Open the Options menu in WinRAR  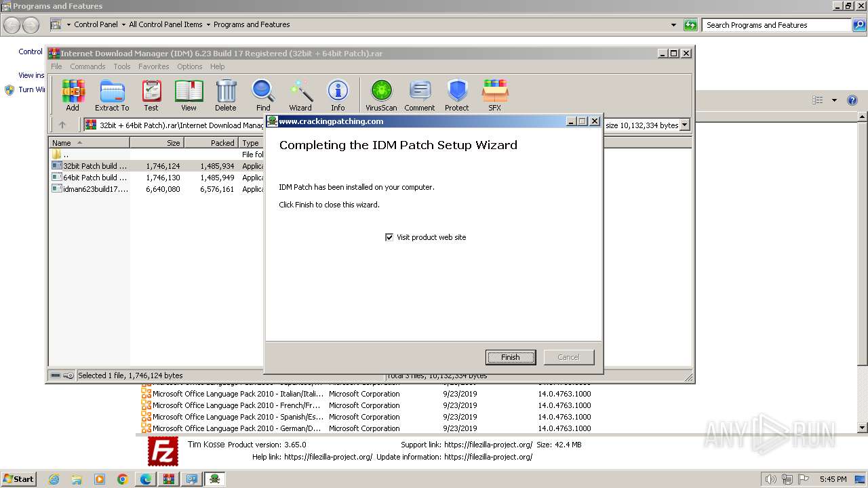coord(190,66)
